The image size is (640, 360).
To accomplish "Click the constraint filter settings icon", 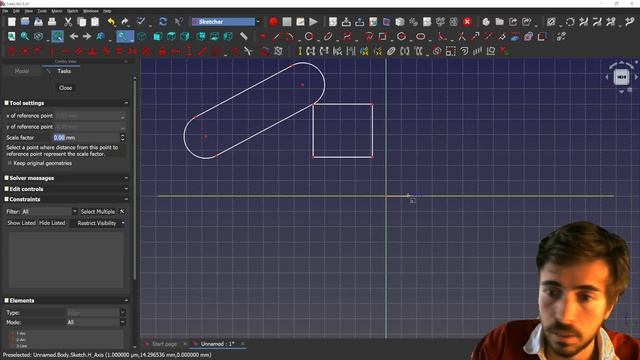I will coord(122,211).
